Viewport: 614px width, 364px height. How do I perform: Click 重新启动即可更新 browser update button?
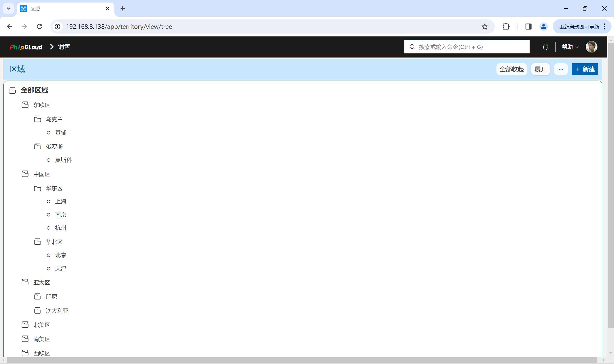579,27
